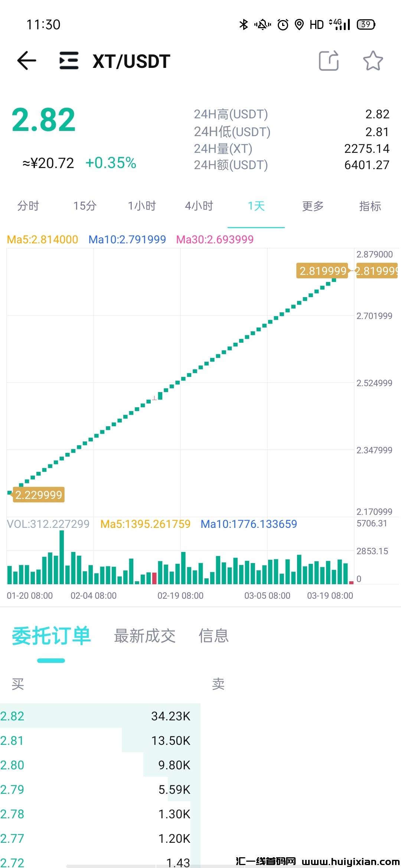
Task: Tap the tallest volume bar in chart
Action: click(x=62, y=557)
